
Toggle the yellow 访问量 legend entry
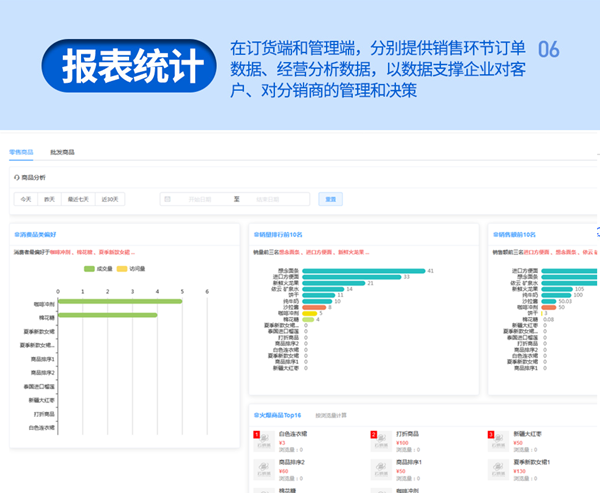pos(131,269)
